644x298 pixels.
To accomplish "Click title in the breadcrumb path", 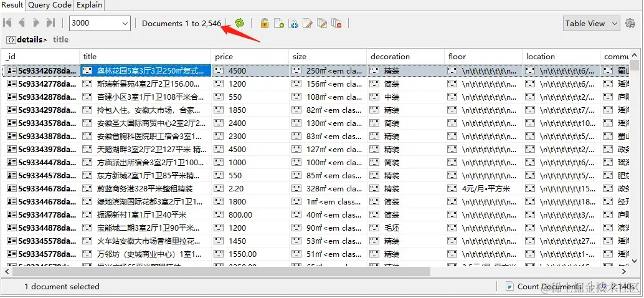I will 61,40.
